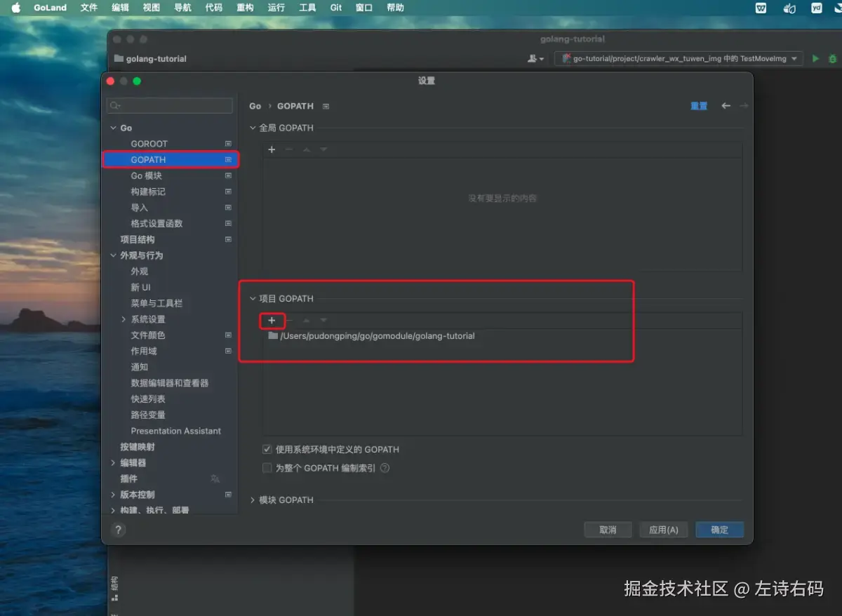
Task: Select 导入 in the settings tree
Action: 139,208
